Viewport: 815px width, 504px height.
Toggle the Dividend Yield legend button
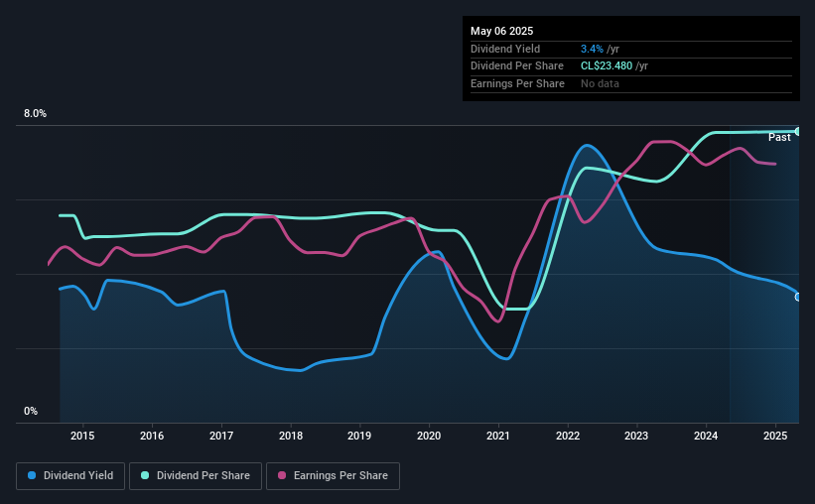[x=70, y=476]
